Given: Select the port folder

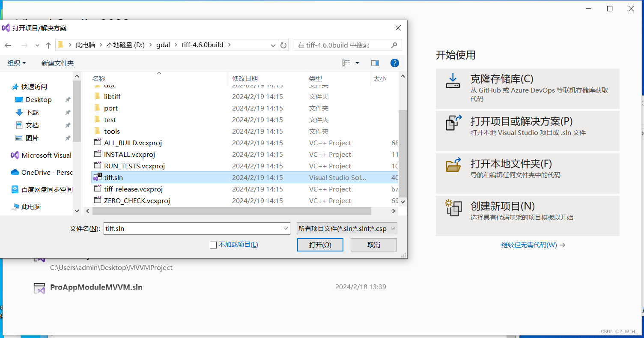Looking at the screenshot, I should click(x=110, y=108).
